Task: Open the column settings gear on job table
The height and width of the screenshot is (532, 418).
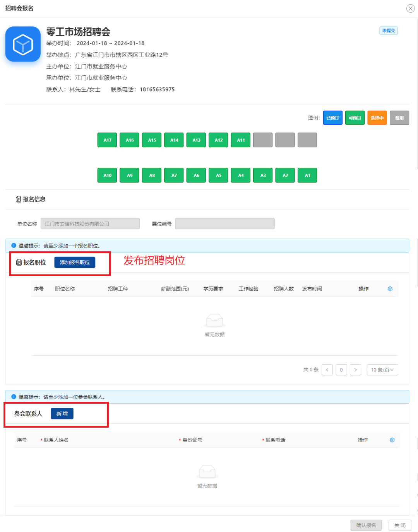Action: pos(390,288)
